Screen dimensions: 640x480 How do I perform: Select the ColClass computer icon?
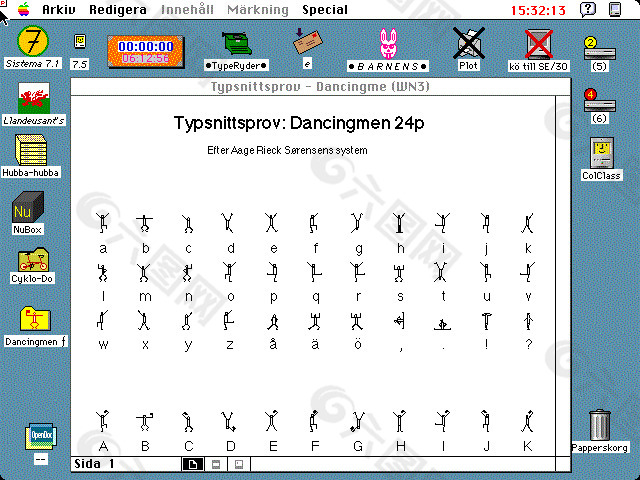[x=601, y=153]
